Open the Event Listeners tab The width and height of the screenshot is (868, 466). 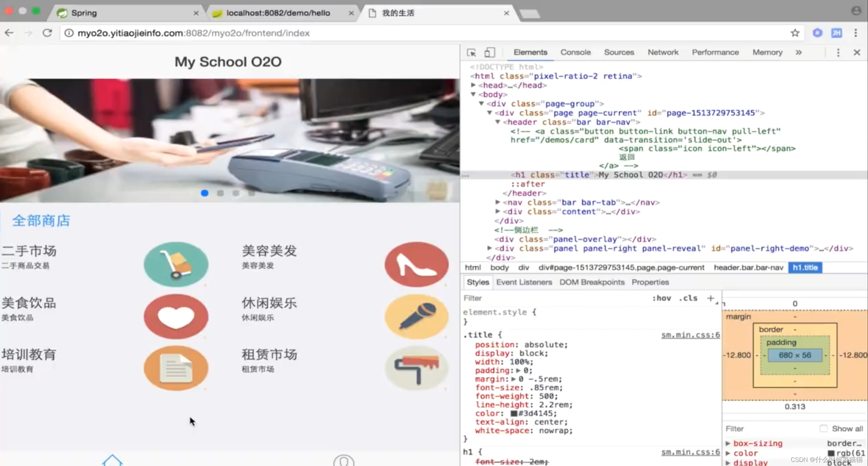pos(524,282)
